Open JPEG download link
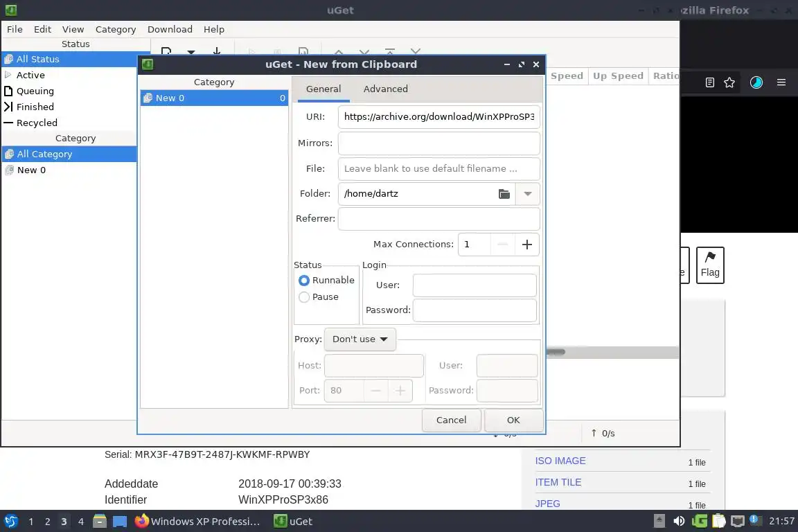The height and width of the screenshot is (532, 798). [547, 504]
